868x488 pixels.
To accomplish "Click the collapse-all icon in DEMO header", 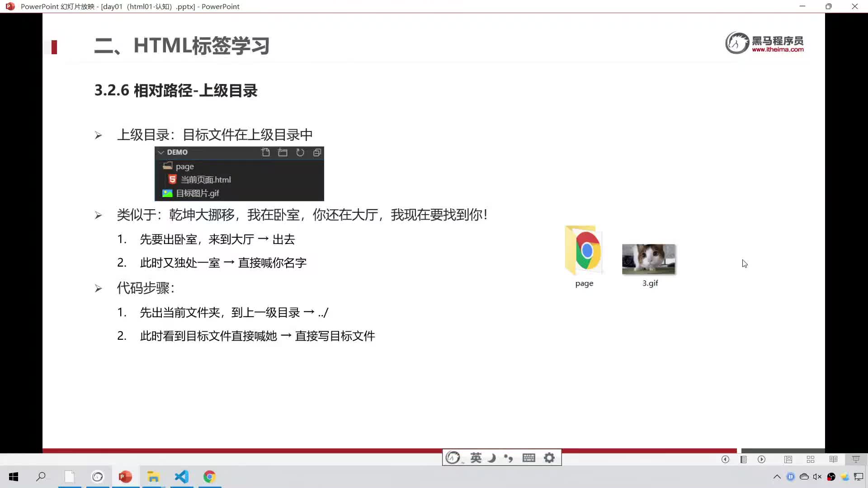I will pyautogui.click(x=317, y=152).
